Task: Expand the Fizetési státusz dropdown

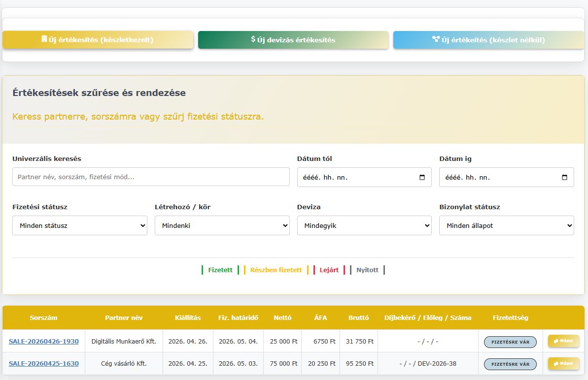Action: [x=80, y=226]
